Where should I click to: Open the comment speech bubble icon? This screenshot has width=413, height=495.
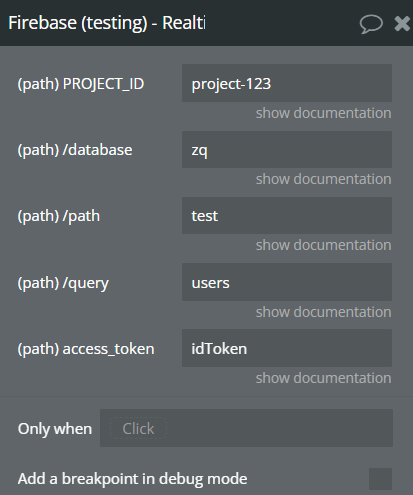click(371, 24)
